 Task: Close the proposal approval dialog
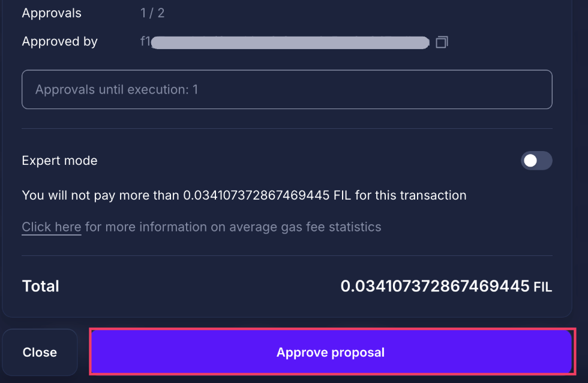pos(40,352)
